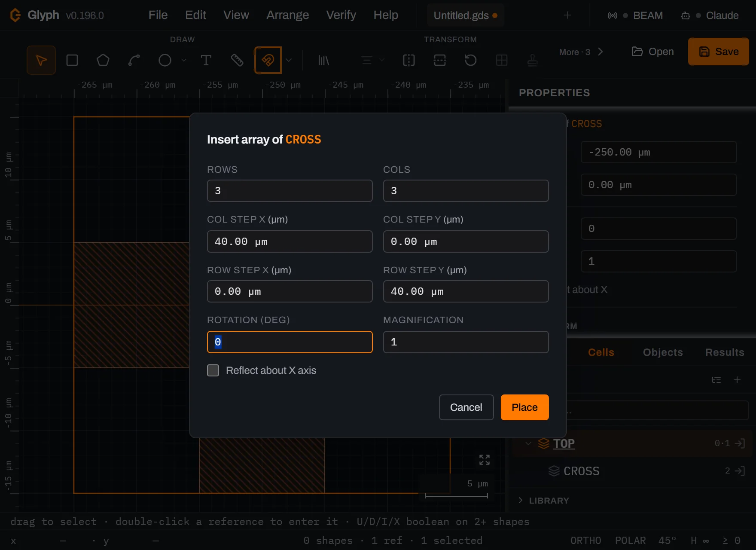Open the Align dropdown arrow

381,60
